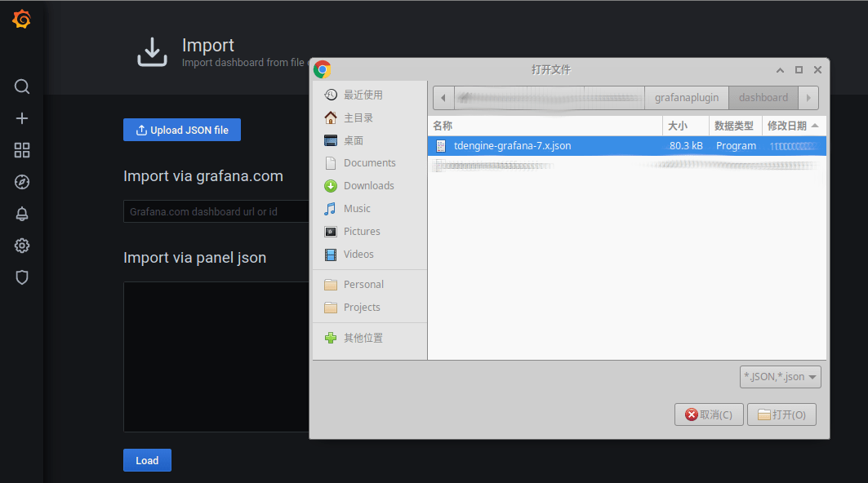Screen dimensions: 868x483
Task: Open the Configuration gear icon
Action: click(22, 246)
